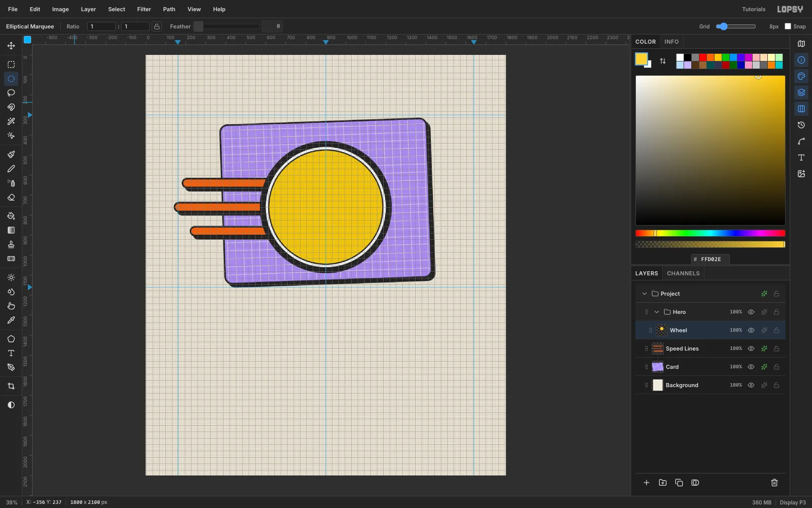812x508 pixels.
Task: Open the File menu
Action: coord(13,9)
